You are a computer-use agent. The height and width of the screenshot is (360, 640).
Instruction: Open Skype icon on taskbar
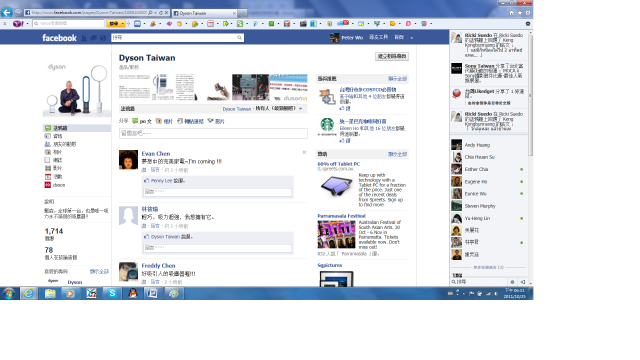pyautogui.click(x=112, y=293)
